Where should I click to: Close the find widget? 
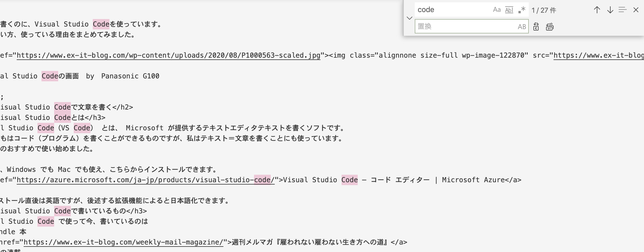click(636, 10)
